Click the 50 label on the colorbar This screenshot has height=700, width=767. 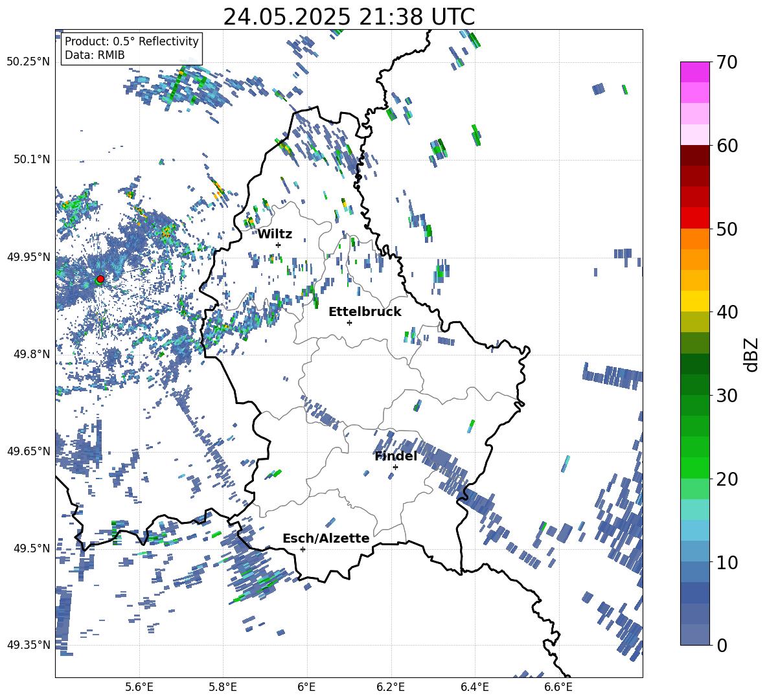click(727, 229)
